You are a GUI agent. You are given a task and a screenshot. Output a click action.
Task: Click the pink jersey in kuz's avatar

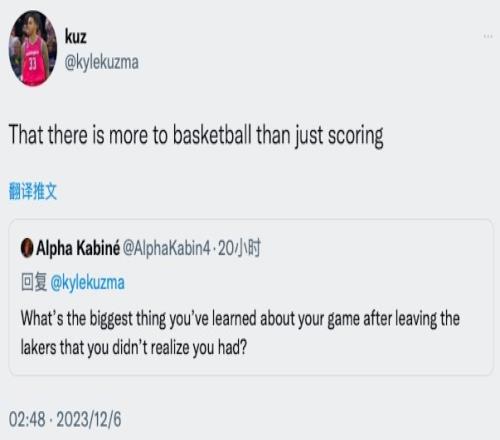33,61
